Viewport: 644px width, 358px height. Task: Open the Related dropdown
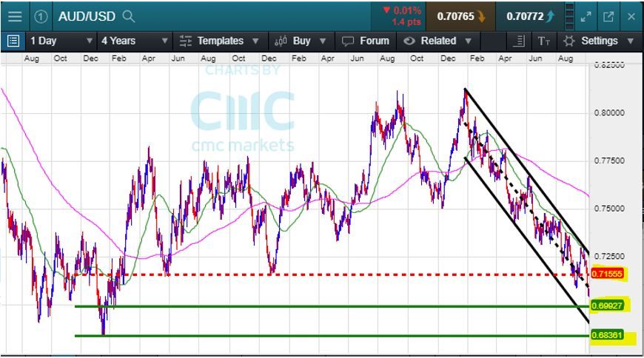click(x=437, y=41)
